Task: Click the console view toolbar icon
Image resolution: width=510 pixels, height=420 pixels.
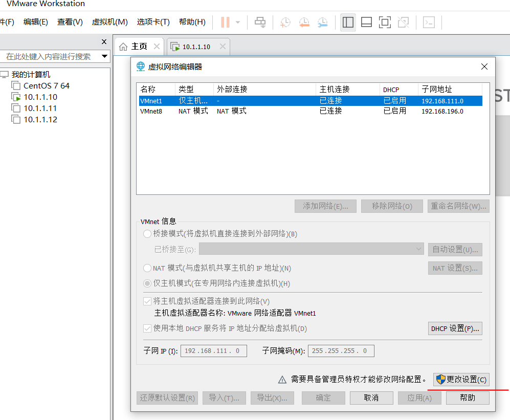Action: tap(429, 23)
